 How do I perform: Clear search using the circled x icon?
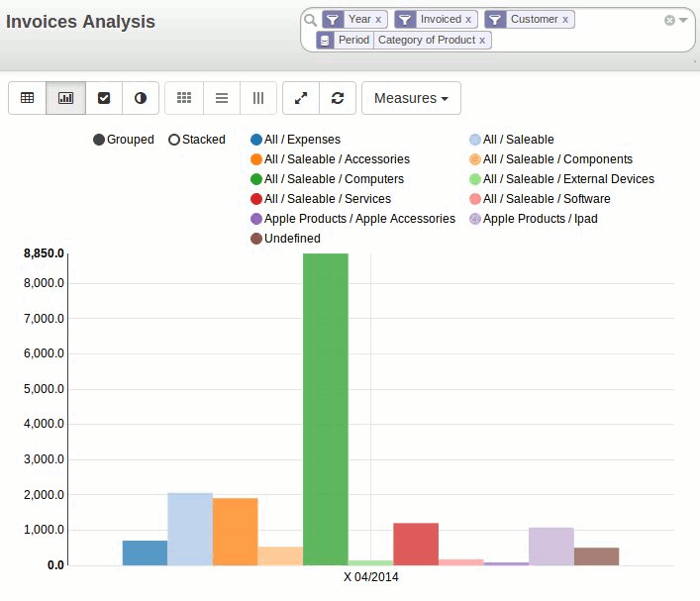pyautogui.click(x=669, y=20)
